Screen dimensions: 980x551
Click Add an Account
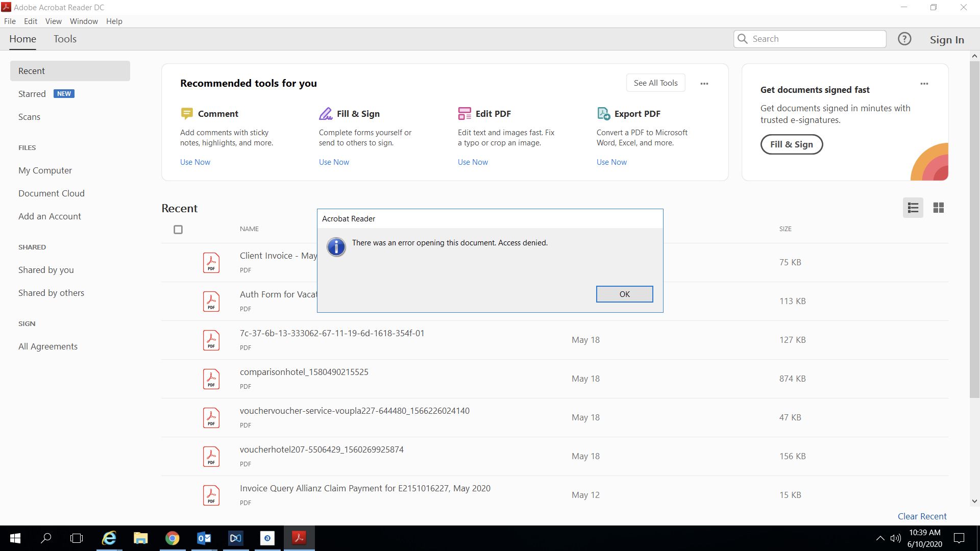[x=50, y=216]
